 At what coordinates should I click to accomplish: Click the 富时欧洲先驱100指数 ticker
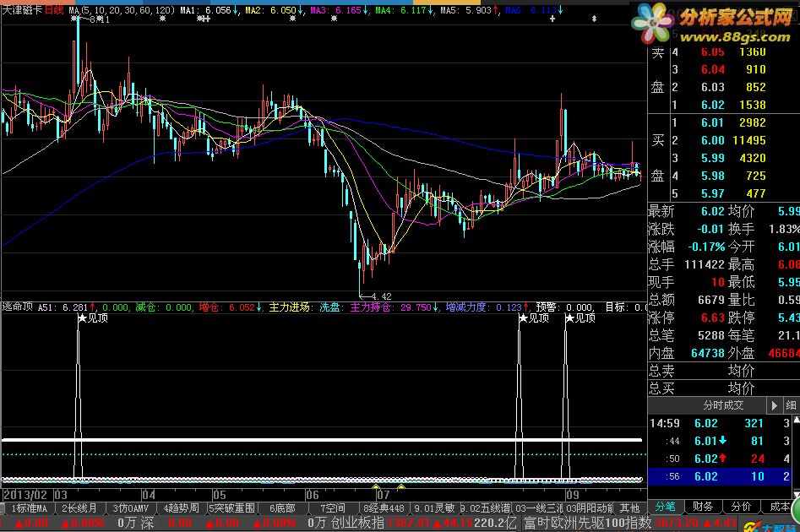point(588,523)
